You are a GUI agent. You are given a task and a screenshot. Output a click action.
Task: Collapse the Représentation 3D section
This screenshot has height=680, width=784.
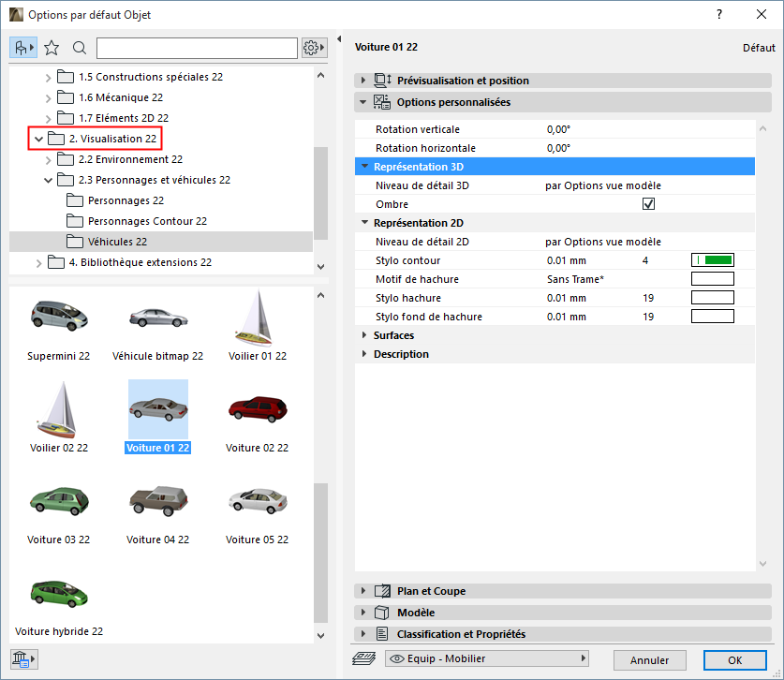click(x=364, y=167)
